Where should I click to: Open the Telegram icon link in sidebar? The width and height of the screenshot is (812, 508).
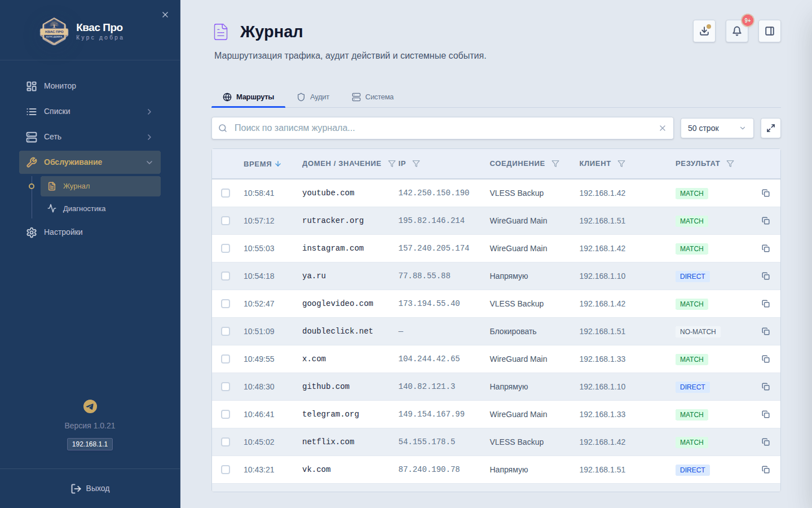click(x=90, y=406)
